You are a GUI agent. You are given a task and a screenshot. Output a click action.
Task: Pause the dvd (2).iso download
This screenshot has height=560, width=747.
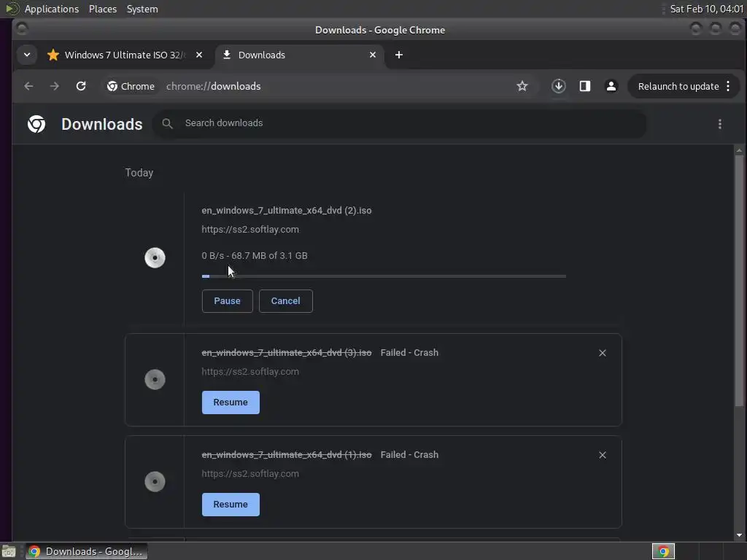pos(228,301)
